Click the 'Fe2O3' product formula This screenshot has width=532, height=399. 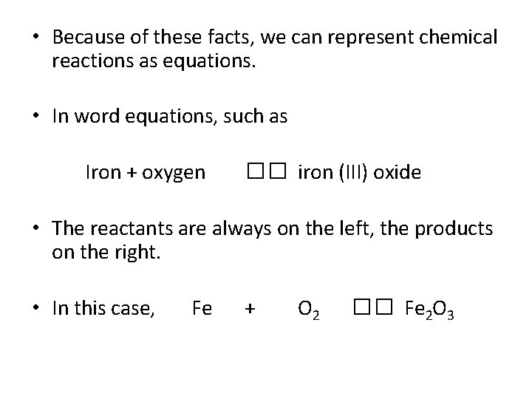pyautogui.click(x=430, y=311)
